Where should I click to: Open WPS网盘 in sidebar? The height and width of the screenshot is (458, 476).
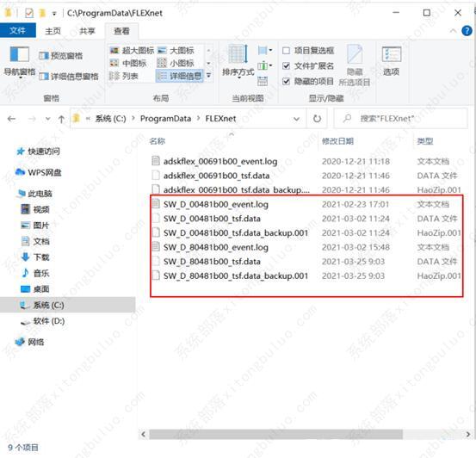coord(38,172)
